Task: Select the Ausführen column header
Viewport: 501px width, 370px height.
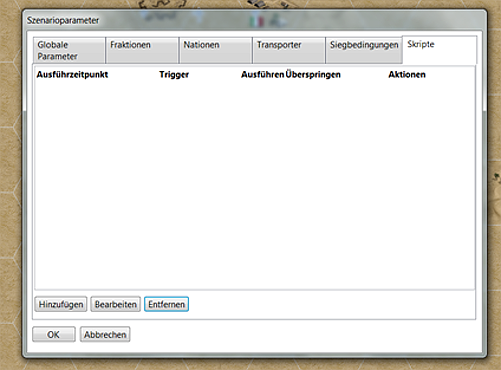Action: [x=263, y=74]
